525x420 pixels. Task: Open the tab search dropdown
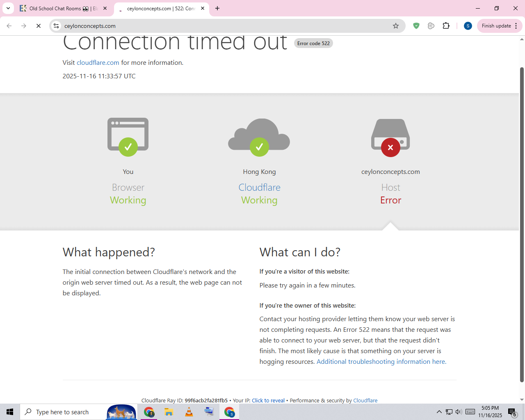[x=8, y=8]
